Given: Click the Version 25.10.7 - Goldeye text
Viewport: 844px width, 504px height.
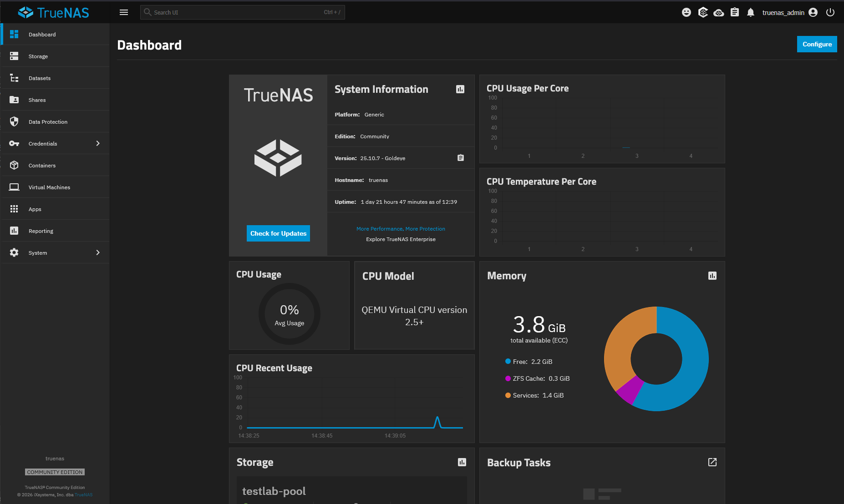Looking at the screenshot, I should pyautogui.click(x=382, y=158).
